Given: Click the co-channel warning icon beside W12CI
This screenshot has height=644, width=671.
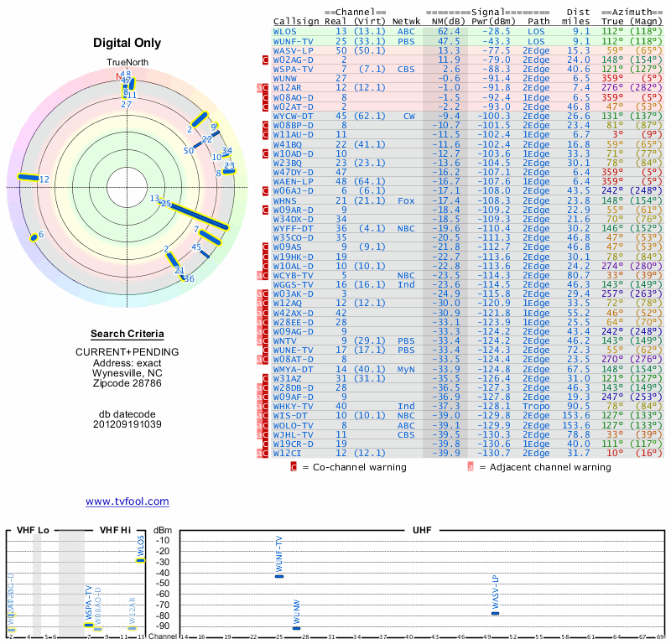Looking at the screenshot, I should tap(265, 453).
